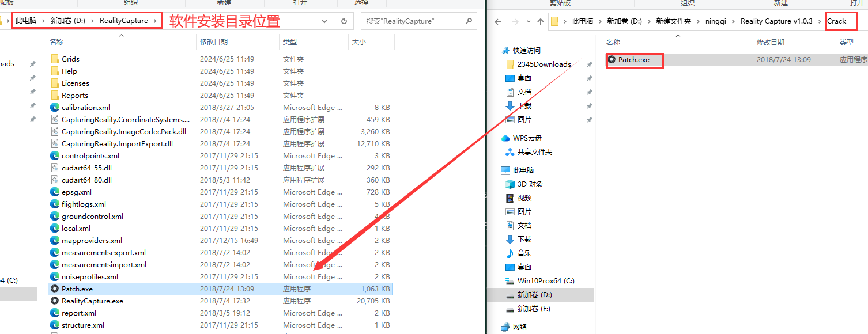The image size is (868, 334).
Task: Select the Licenses folder icon
Action: [55, 83]
